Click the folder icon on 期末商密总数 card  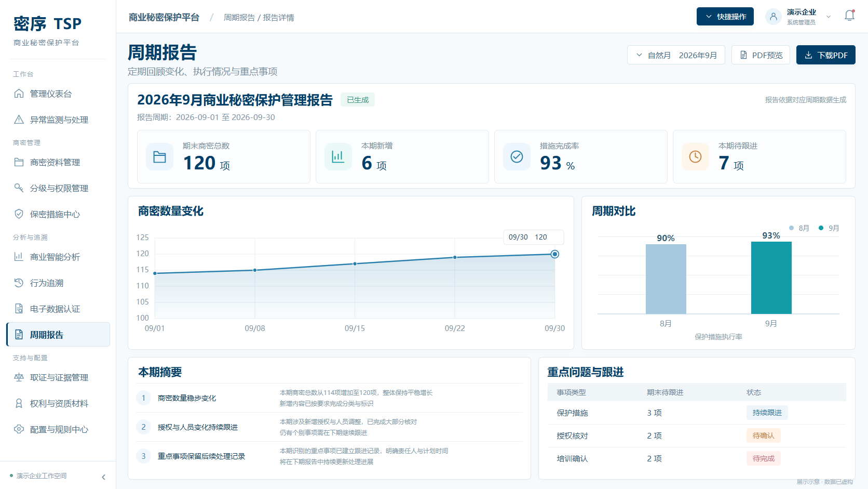click(159, 157)
